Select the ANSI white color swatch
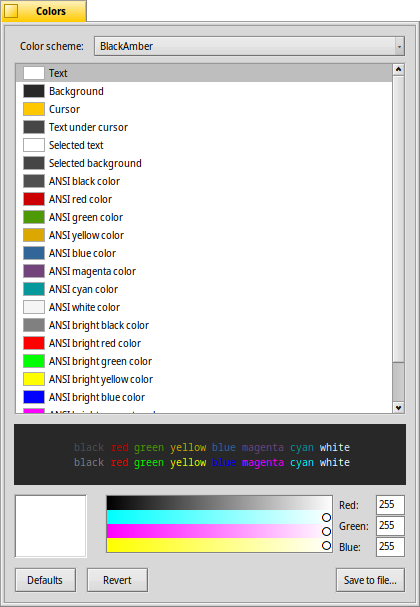The width and height of the screenshot is (420, 607). (34, 307)
